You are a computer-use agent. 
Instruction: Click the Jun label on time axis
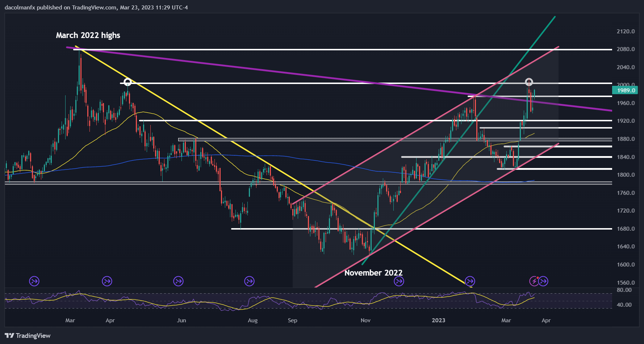[x=181, y=320]
